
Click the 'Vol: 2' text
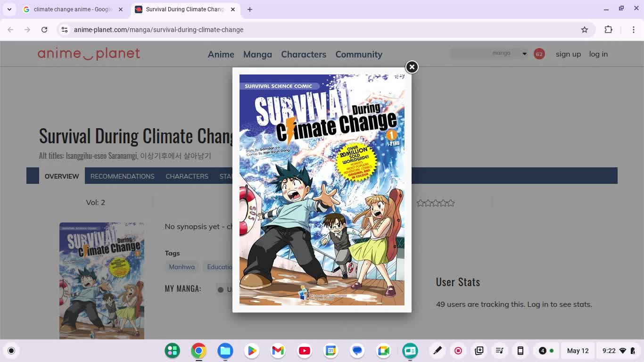96,202
